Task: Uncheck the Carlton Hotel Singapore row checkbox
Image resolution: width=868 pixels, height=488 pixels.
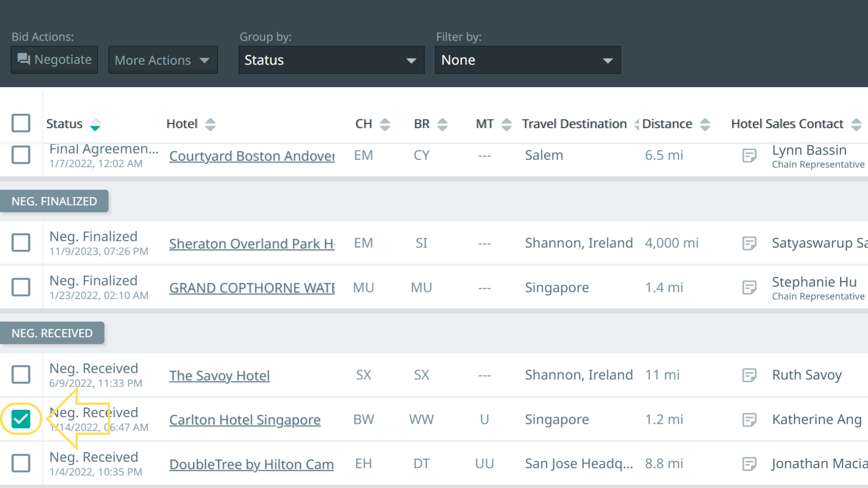Action: (x=21, y=419)
